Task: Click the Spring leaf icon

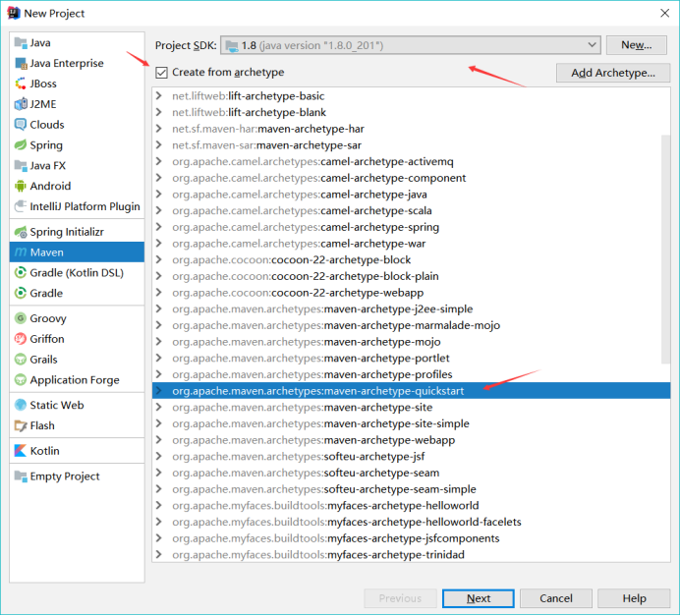Action: click(21, 144)
